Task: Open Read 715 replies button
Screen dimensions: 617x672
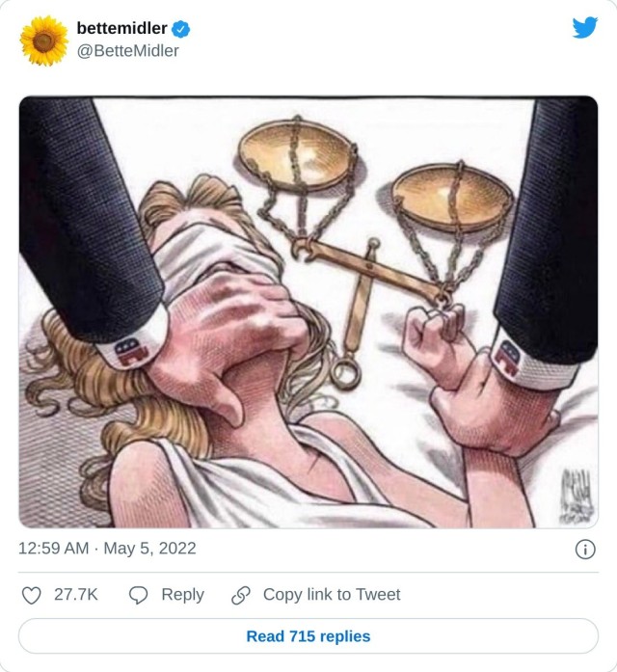Action: 308,636
